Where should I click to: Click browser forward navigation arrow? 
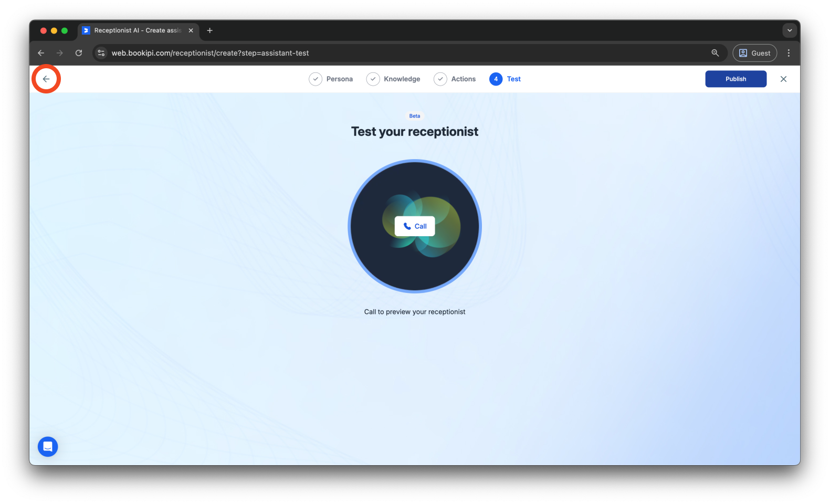pos(60,53)
